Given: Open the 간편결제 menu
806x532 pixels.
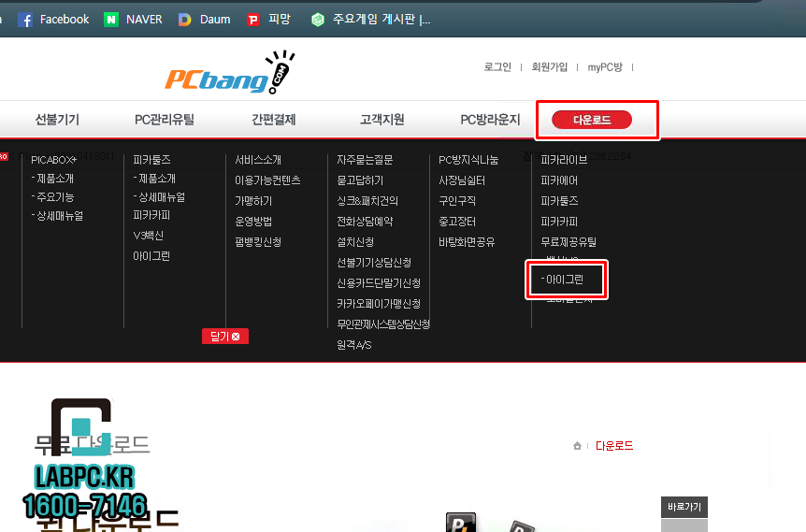Looking at the screenshot, I should point(273,120).
